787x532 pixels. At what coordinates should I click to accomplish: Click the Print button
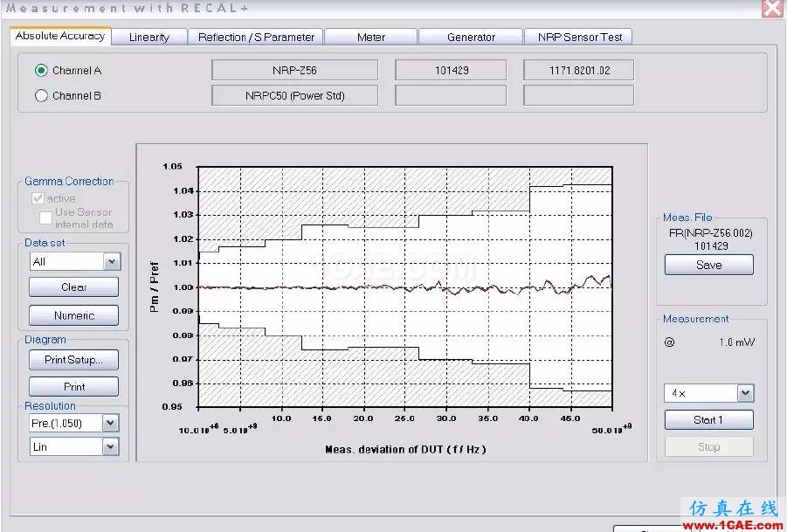point(73,387)
